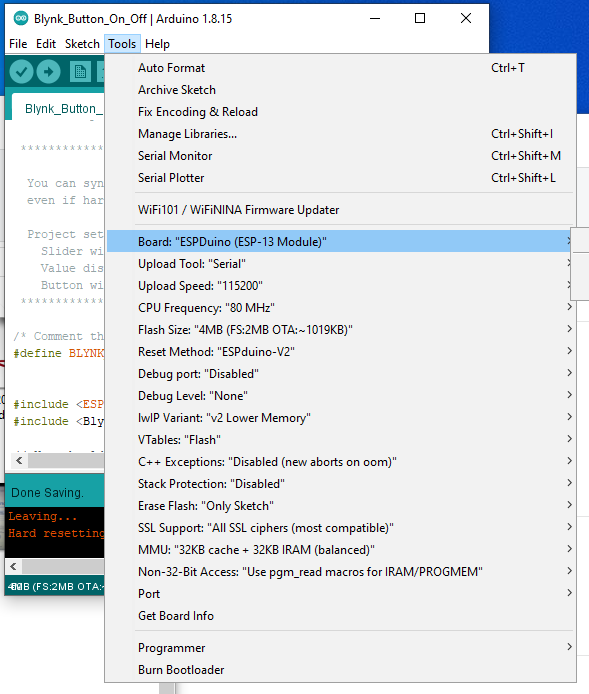Choose Archive Sketch
Image resolution: width=589 pixels, height=694 pixels.
341,90
